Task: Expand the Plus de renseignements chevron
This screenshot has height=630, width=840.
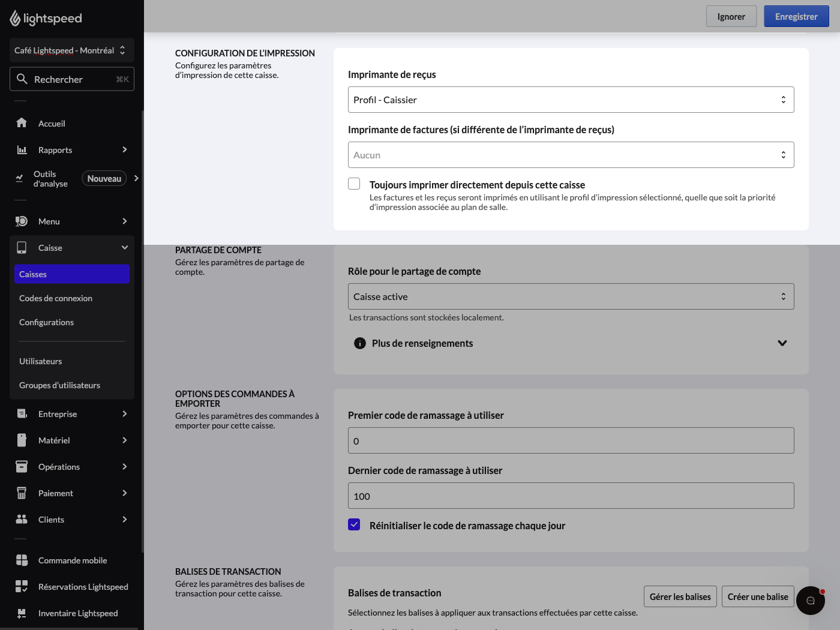Action: coord(782,343)
